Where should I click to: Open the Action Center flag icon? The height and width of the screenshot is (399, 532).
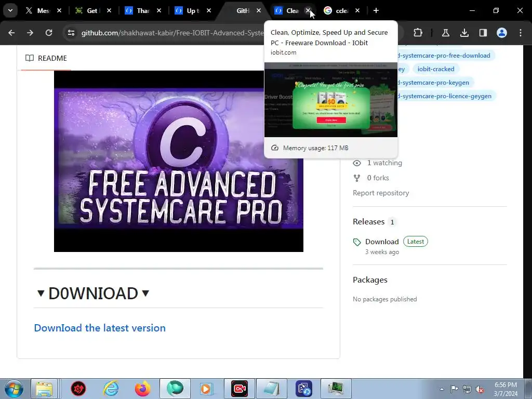(454, 389)
